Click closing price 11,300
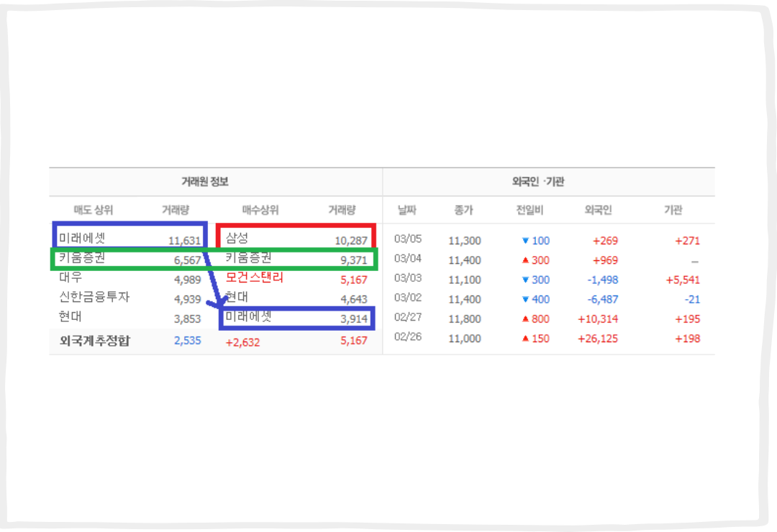The width and height of the screenshot is (777, 532). (464, 241)
